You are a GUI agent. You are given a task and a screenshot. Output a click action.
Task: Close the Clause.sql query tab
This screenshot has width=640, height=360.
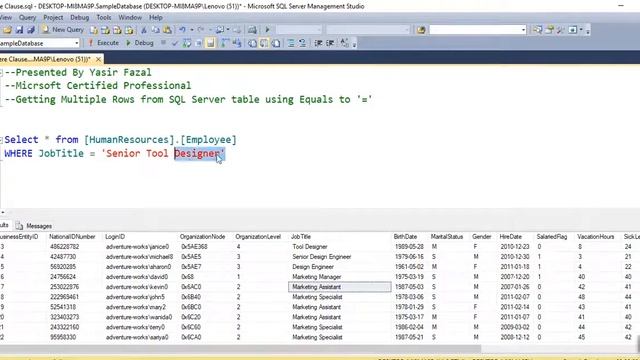[98, 60]
